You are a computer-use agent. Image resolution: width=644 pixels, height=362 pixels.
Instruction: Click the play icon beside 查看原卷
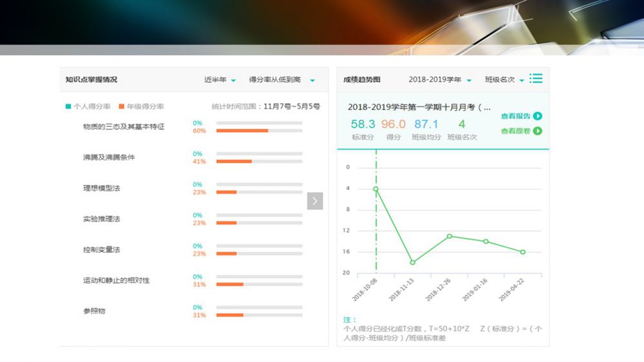[x=538, y=131]
